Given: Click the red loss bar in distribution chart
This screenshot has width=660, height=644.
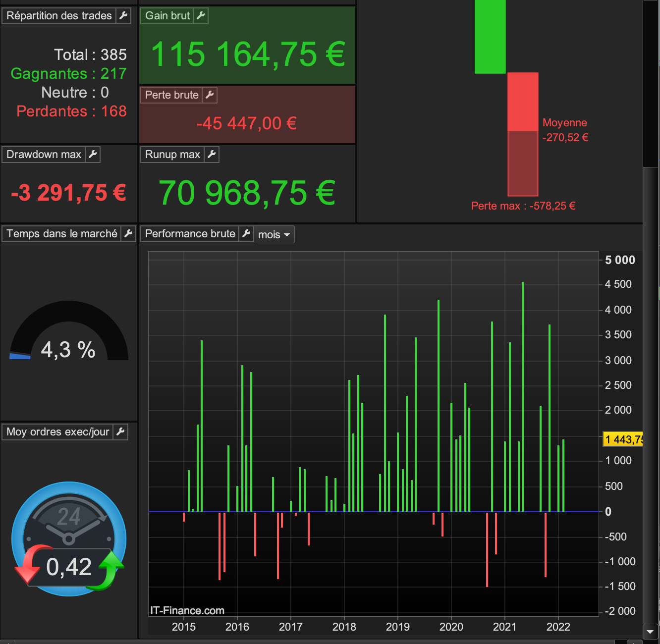Looking at the screenshot, I should [523, 134].
